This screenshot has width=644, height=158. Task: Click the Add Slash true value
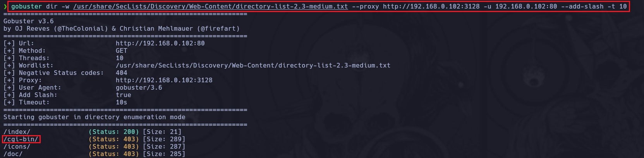point(123,95)
